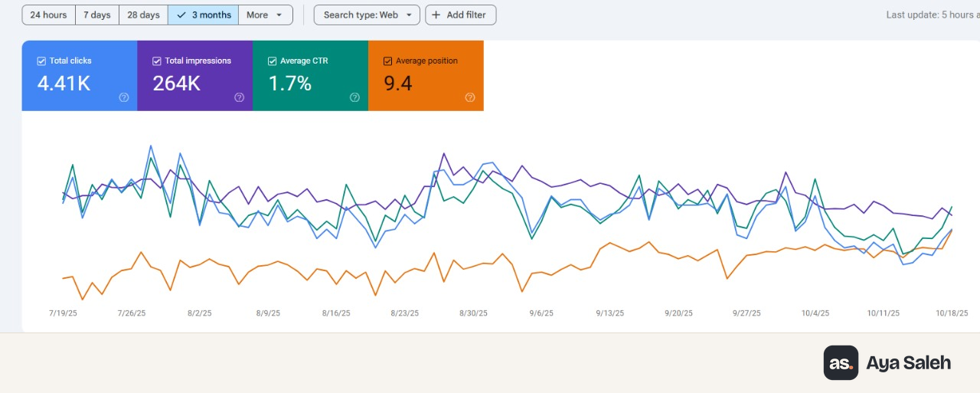Click the 8/16/25 axis date label
The height and width of the screenshot is (393, 980).
coord(336,313)
